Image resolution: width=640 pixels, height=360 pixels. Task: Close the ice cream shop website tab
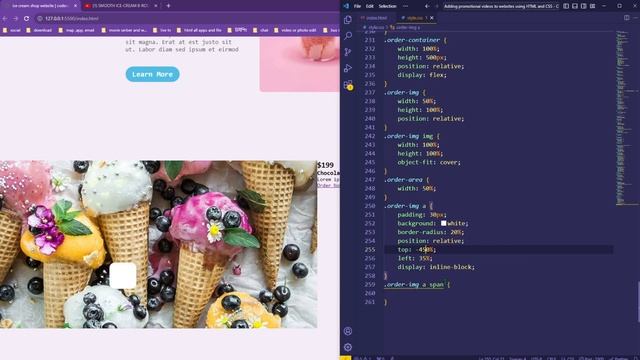click(75, 6)
